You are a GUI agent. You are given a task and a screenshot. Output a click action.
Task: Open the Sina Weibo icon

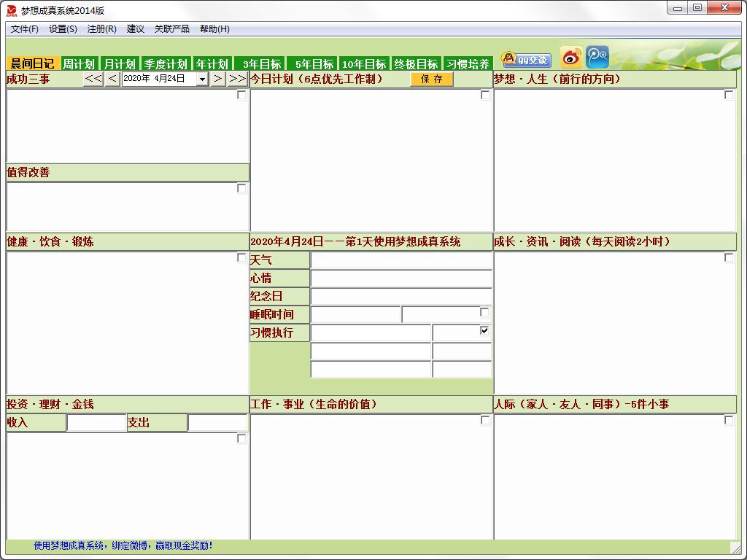click(571, 58)
